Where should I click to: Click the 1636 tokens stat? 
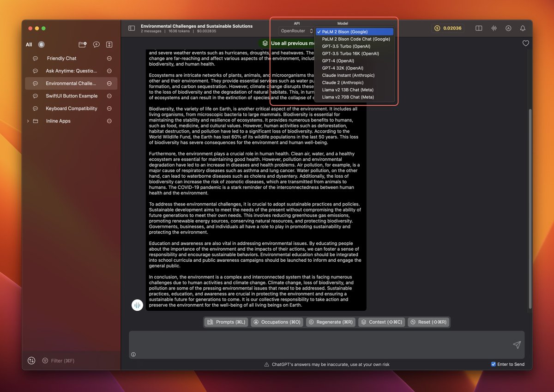pyautogui.click(x=179, y=31)
